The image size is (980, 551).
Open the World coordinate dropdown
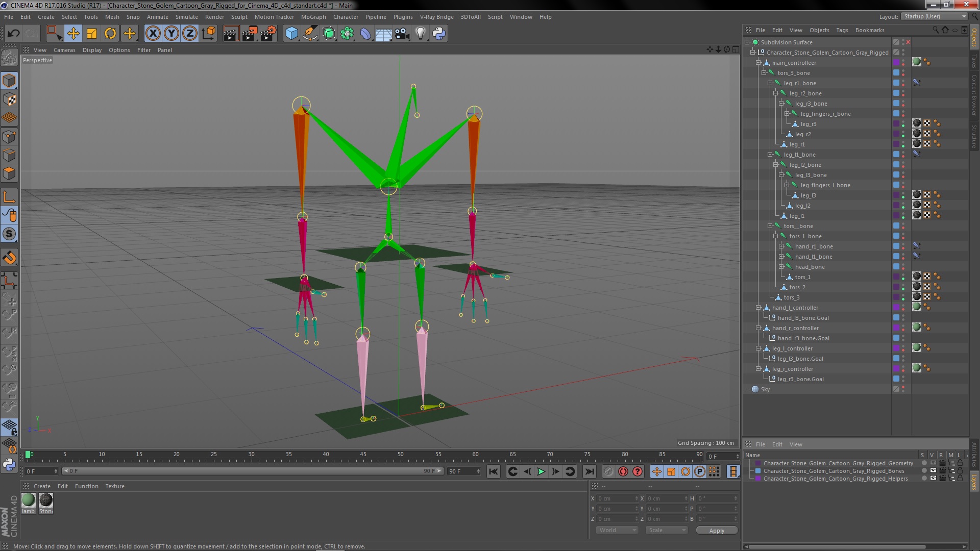(617, 531)
